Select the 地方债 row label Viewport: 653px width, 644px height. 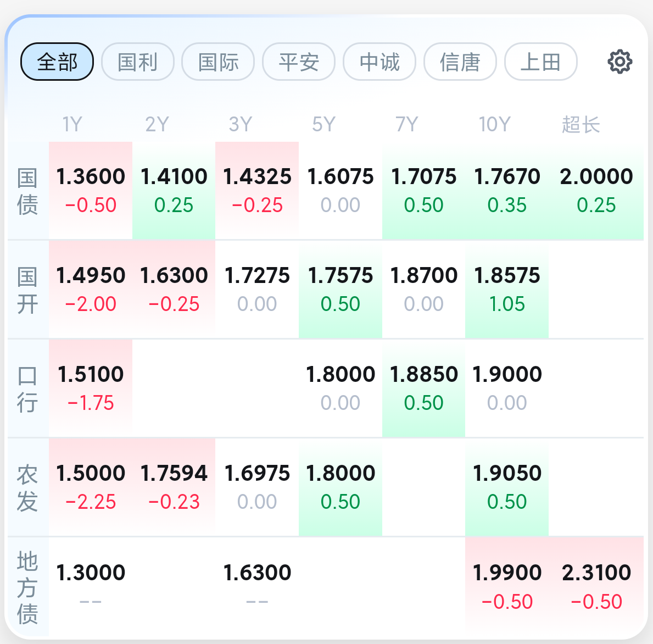27,587
